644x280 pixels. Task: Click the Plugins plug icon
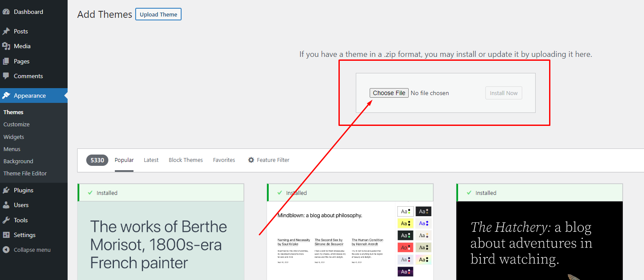pyautogui.click(x=6, y=190)
